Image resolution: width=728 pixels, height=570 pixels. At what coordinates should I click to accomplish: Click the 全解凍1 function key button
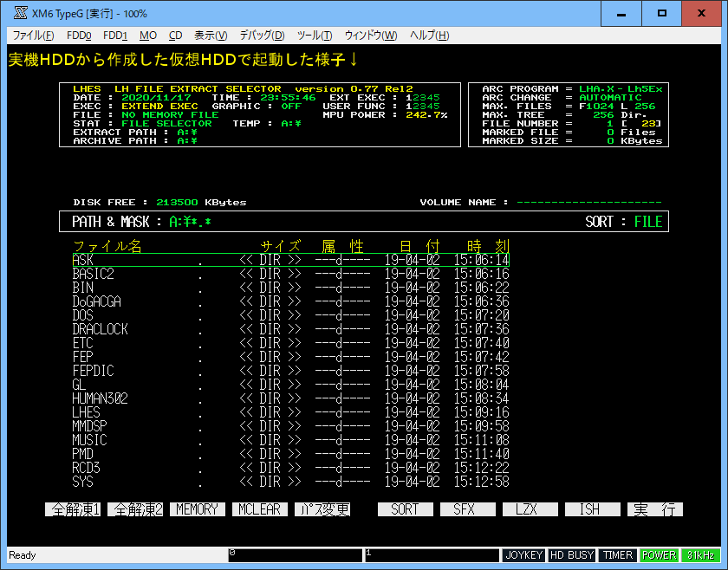point(73,509)
